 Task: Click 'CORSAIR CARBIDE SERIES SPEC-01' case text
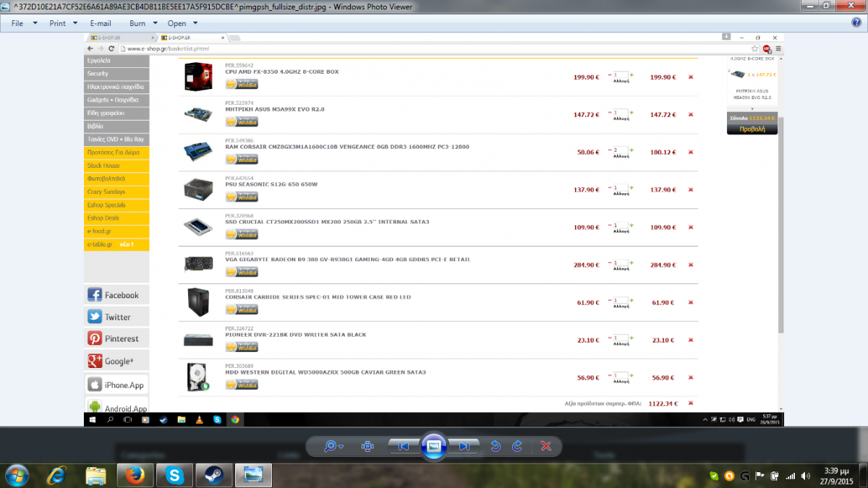(x=318, y=297)
